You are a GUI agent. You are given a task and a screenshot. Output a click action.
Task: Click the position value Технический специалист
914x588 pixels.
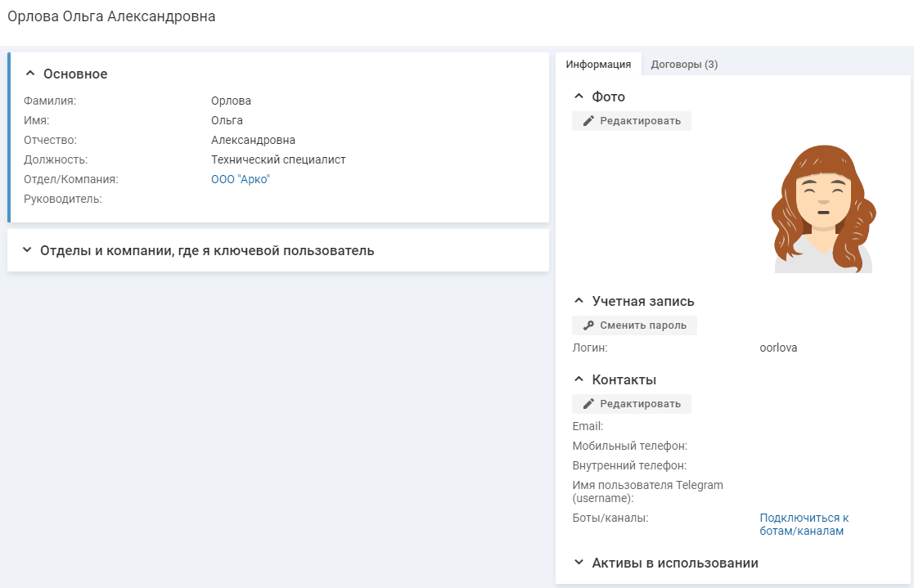(x=278, y=159)
